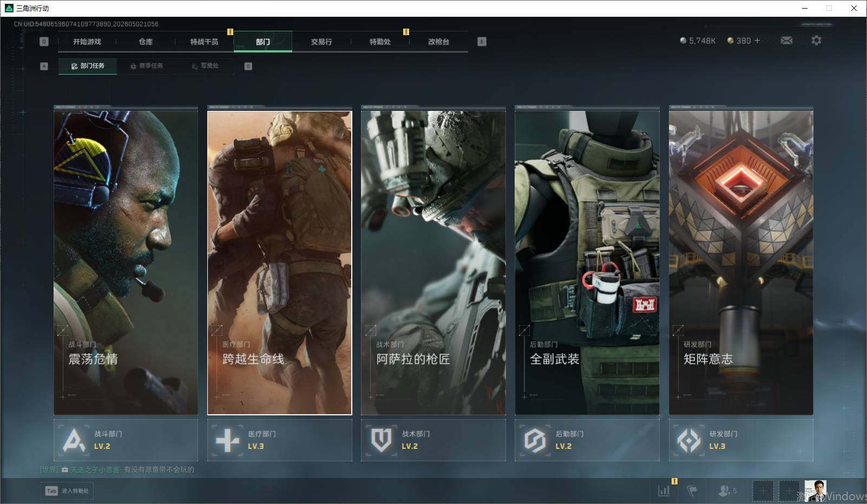Open the 震荡危情 combat department card
Image resolution: width=867 pixels, height=504 pixels.
[x=126, y=263]
